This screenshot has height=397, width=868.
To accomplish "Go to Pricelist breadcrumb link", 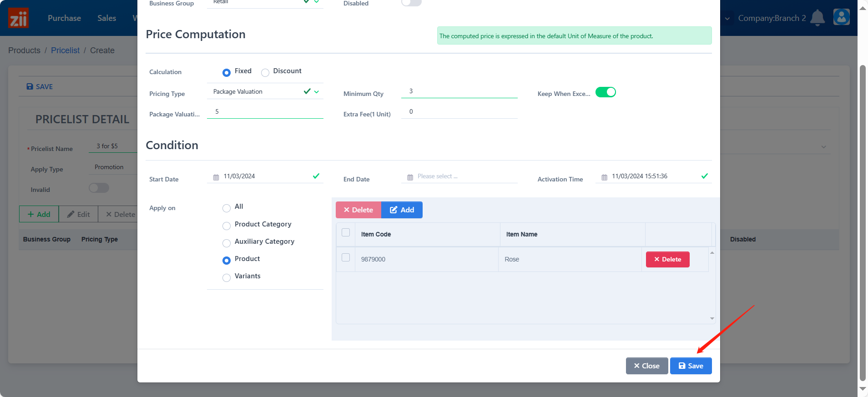I will coord(65,50).
